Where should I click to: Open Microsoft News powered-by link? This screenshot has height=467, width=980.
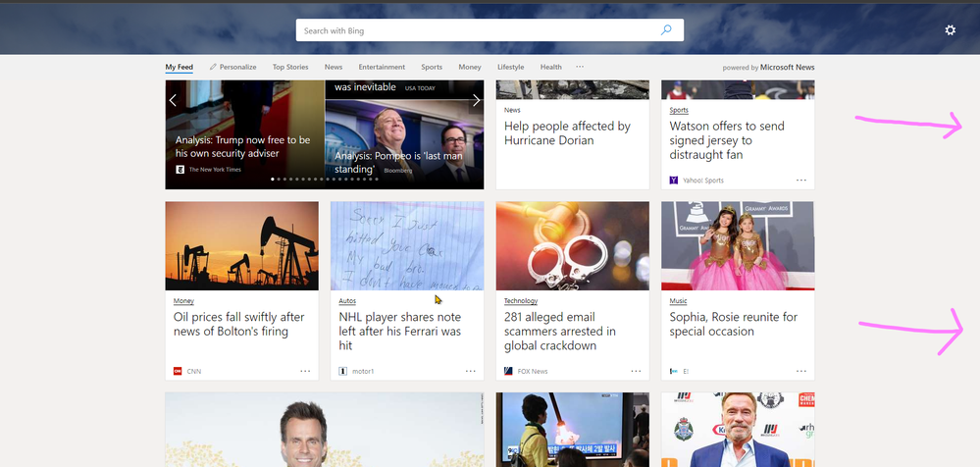click(x=787, y=68)
